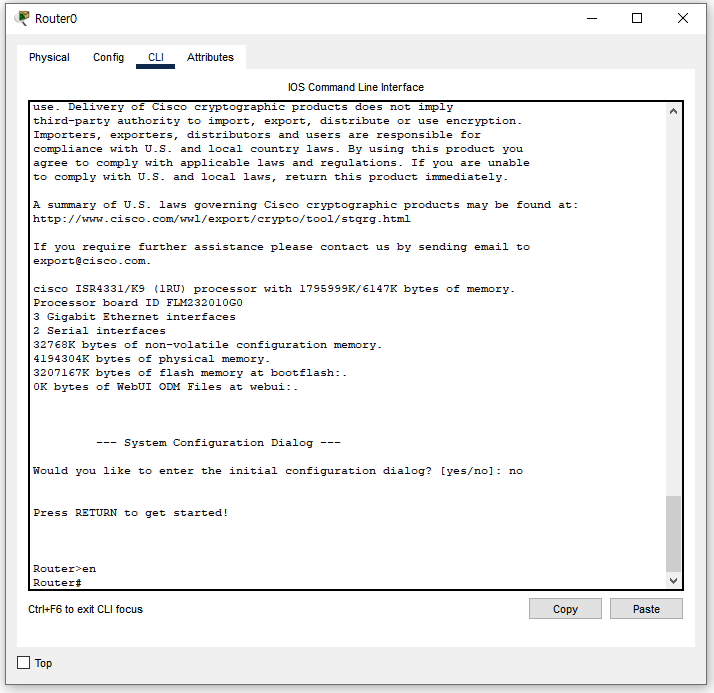Screen dimensions: 714x693
Task: Click the CLI scrollbar thumb
Action: tap(673, 533)
